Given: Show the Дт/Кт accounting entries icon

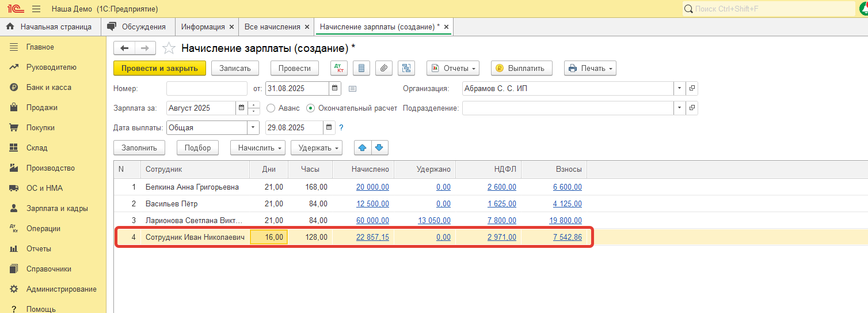Looking at the screenshot, I should (x=339, y=68).
